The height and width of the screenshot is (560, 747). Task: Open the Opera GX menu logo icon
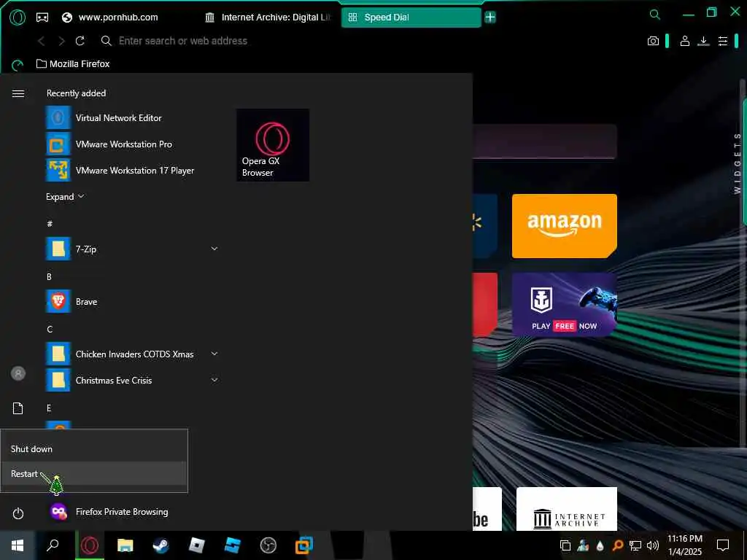click(x=18, y=17)
